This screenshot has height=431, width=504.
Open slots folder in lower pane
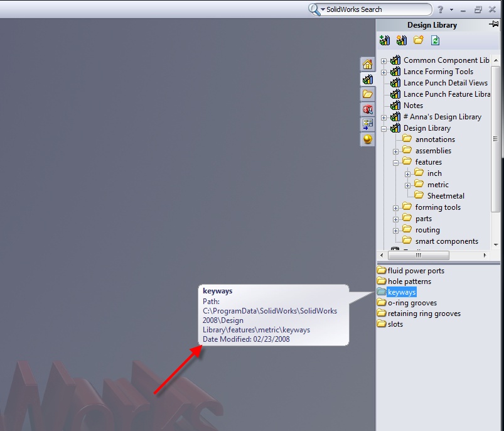(x=395, y=324)
